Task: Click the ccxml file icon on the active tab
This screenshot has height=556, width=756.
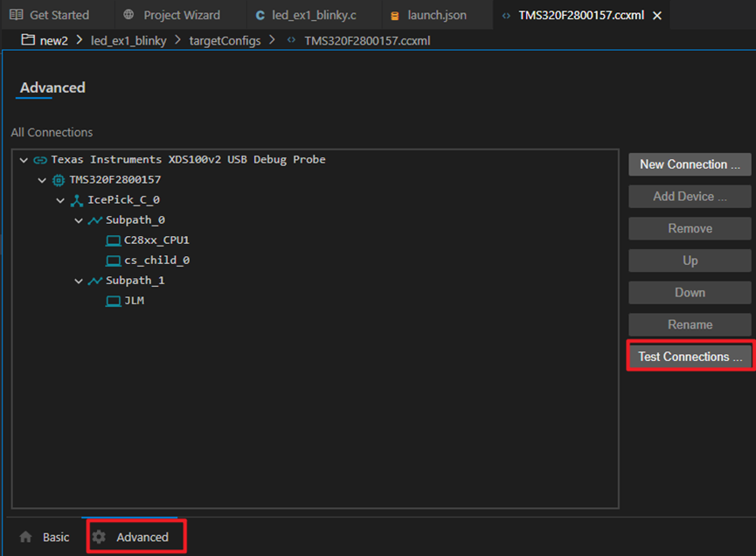Action: click(x=506, y=16)
